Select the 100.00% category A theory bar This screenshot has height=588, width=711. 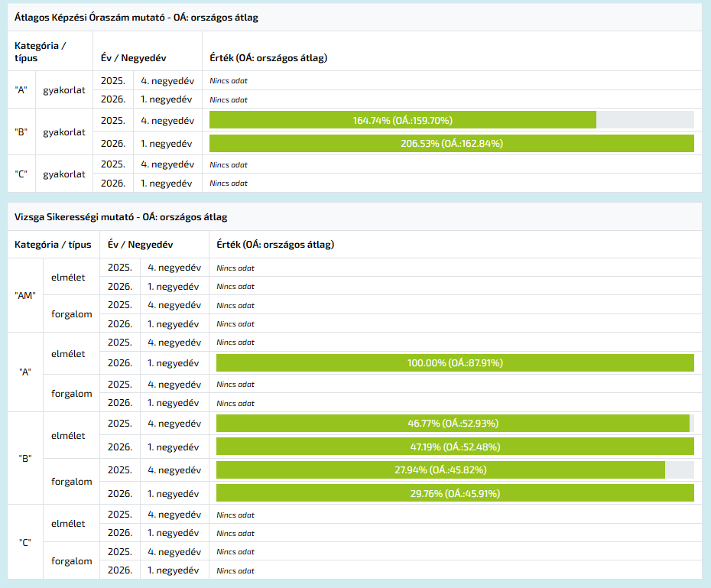point(455,362)
